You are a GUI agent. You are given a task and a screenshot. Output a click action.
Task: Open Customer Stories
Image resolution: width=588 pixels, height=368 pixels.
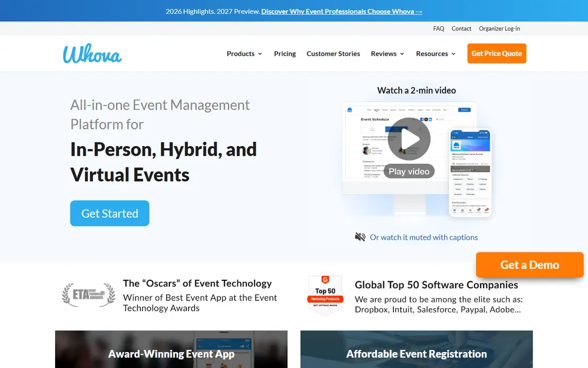(333, 53)
